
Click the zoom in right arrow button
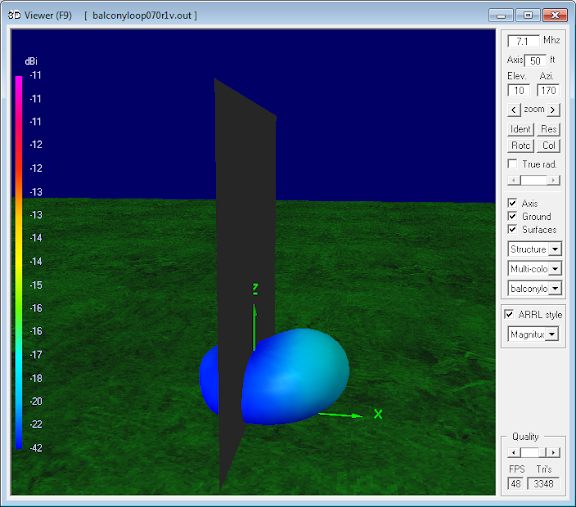[553, 110]
